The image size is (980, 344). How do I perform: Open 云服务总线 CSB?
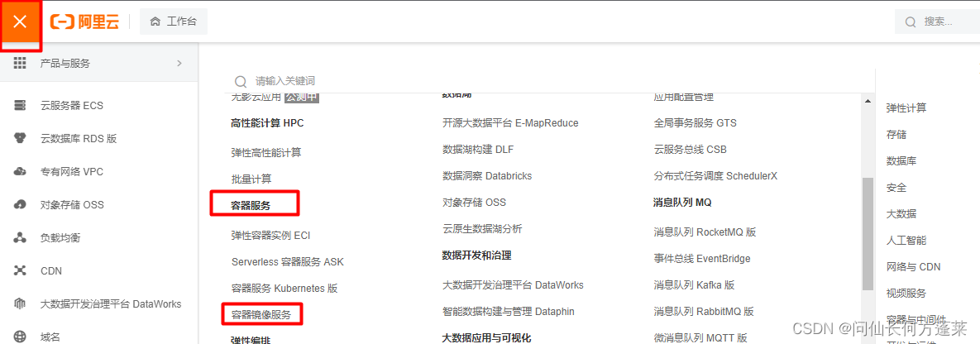(x=691, y=150)
